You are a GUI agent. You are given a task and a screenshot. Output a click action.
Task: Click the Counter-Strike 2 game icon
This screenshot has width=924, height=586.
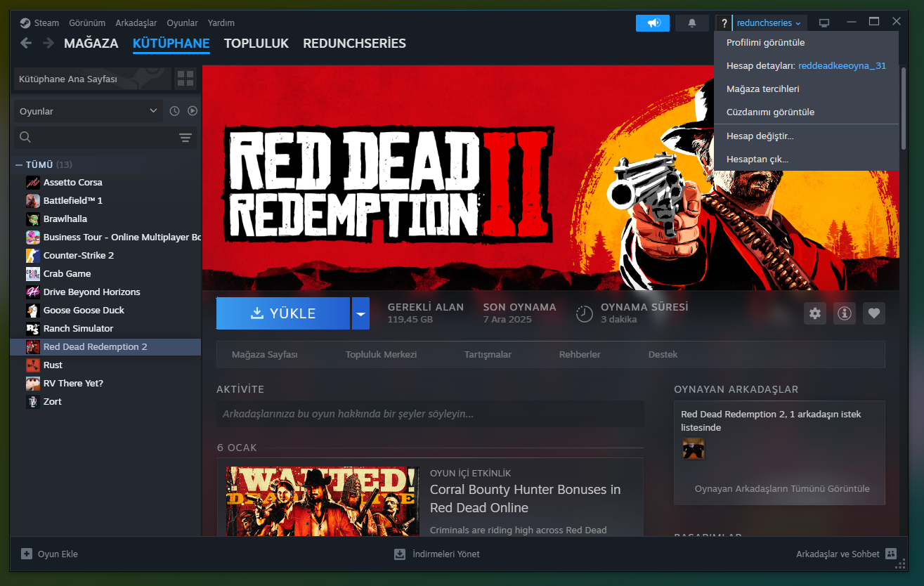(33, 255)
